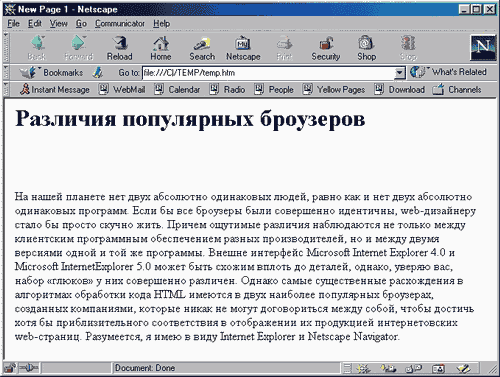Click the page location proxy icon
500x377 pixels.
tap(98, 72)
